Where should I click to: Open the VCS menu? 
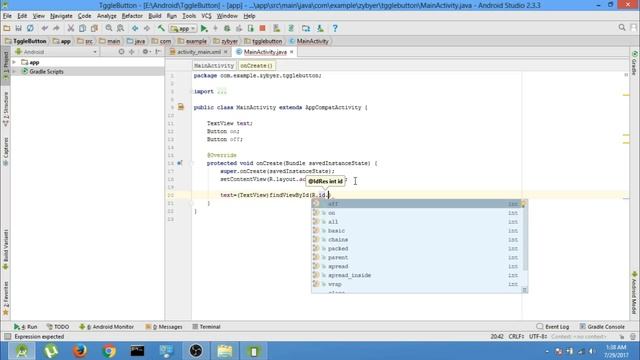pos(207,16)
